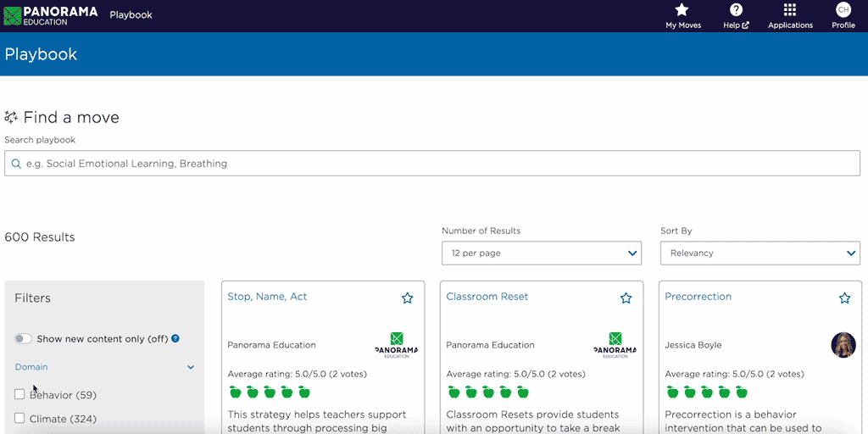Favorite the Precorrection move
The image size is (868, 434).
tap(844, 298)
